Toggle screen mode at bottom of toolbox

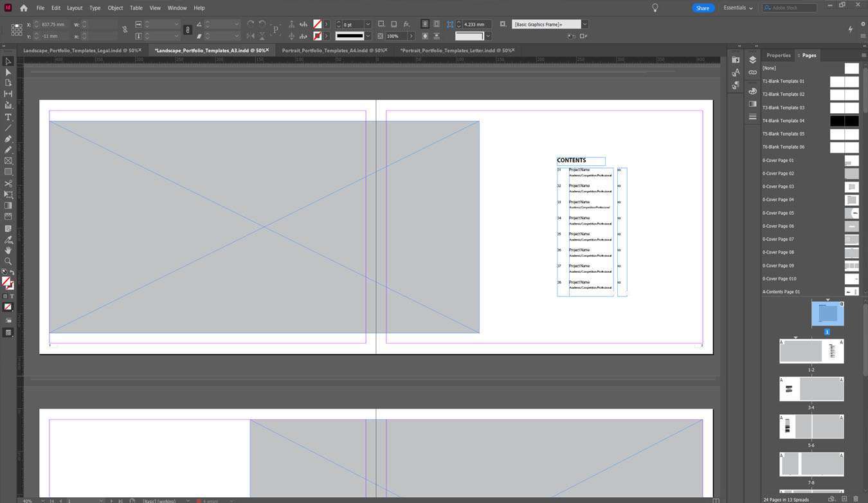[x=8, y=333]
